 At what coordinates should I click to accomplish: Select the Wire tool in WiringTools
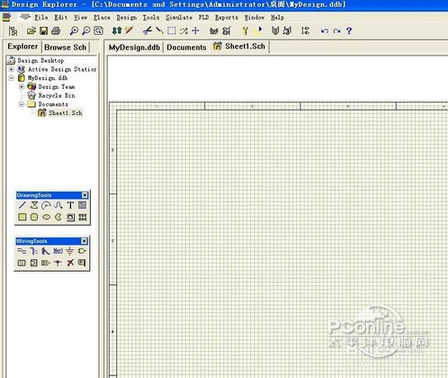[x=22, y=251]
